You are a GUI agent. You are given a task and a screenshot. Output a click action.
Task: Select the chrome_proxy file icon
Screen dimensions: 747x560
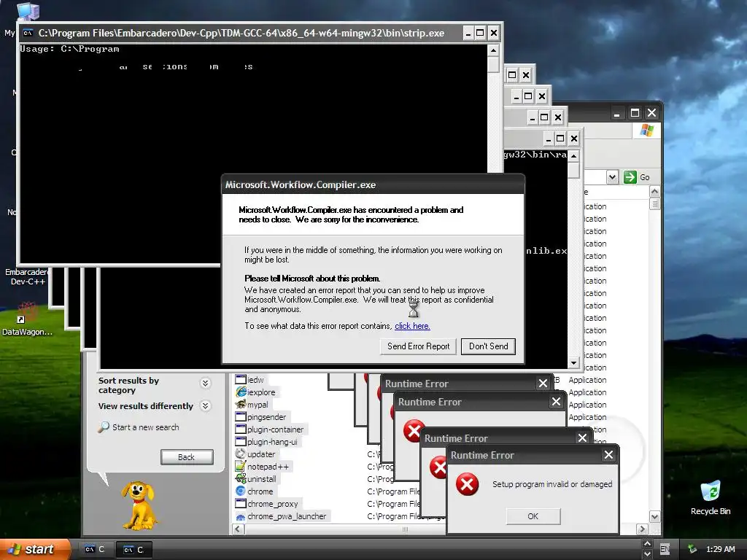coord(241,503)
